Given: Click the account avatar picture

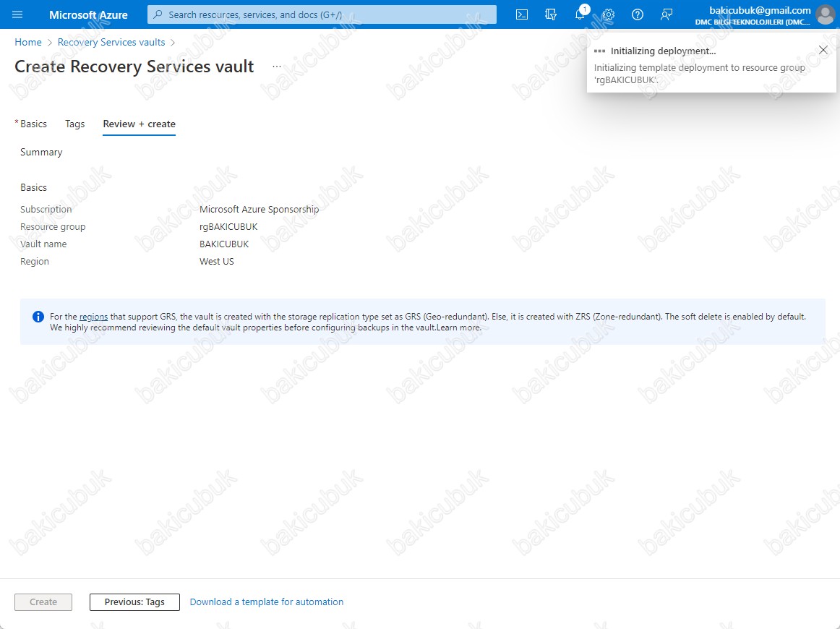Looking at the screenshot, I should click(826, 14).
